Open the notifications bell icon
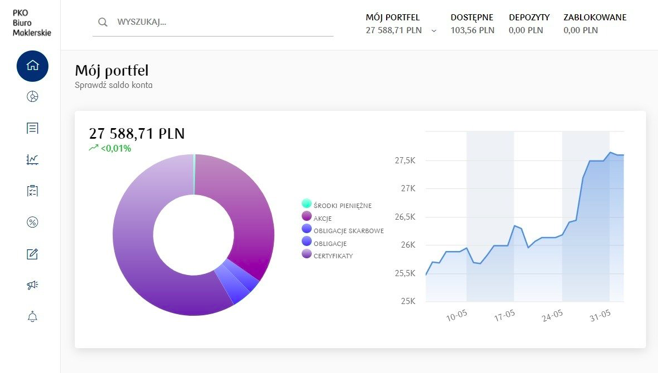Image resolution: width=671 pixels, height=373 pixels. 33,317
